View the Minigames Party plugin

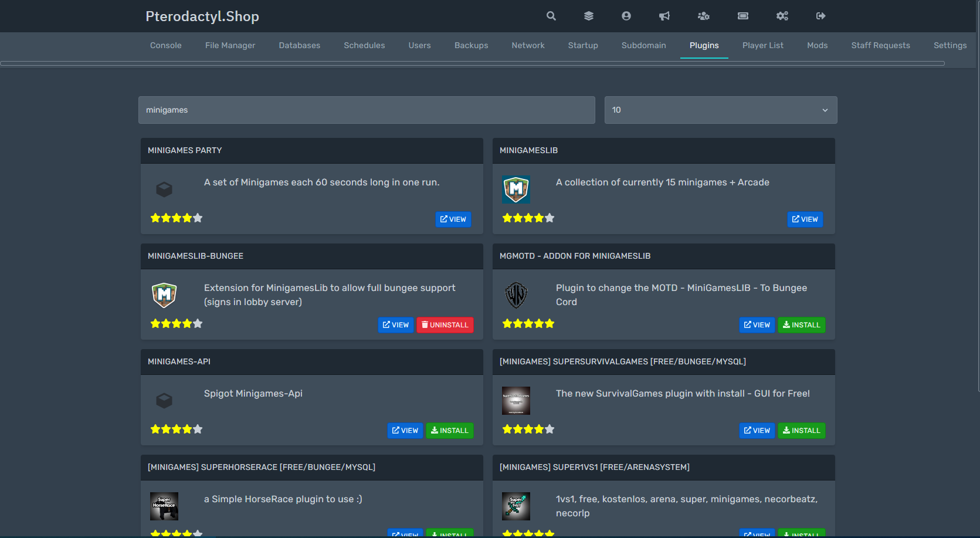(453, 219)
